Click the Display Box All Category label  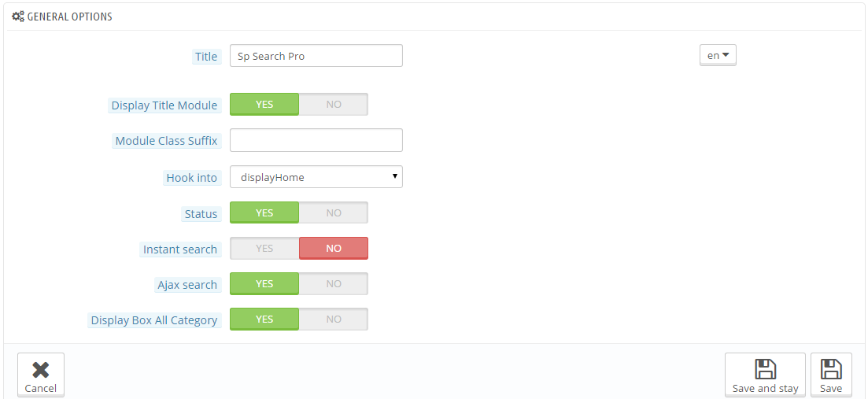[x=154, y=320]
